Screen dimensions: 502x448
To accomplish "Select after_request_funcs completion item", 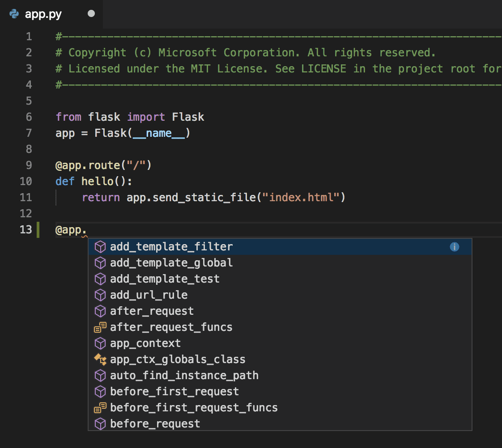I will pyautogui.click(x=280, y=327).
